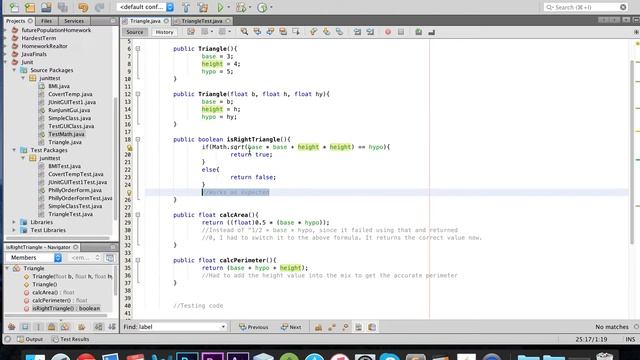Collapse the Source Packages node

14,70
